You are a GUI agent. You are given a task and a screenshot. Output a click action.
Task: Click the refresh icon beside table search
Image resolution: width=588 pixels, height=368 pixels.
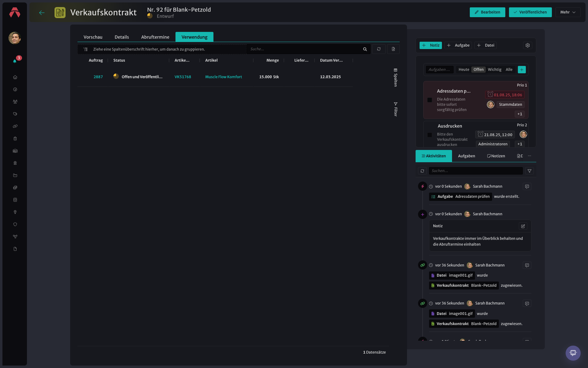(379, 49)
